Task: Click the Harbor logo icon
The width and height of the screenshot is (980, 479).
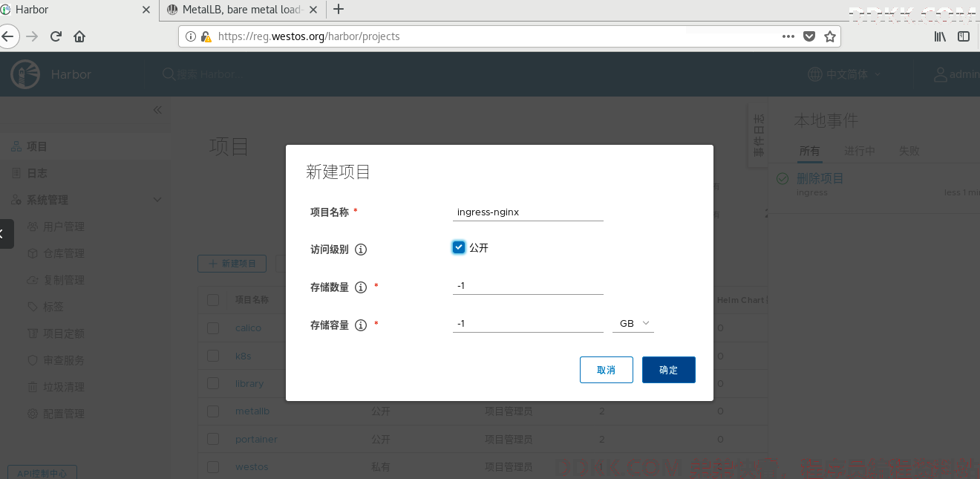Action: pyautogui.click(x=24, y=74)
